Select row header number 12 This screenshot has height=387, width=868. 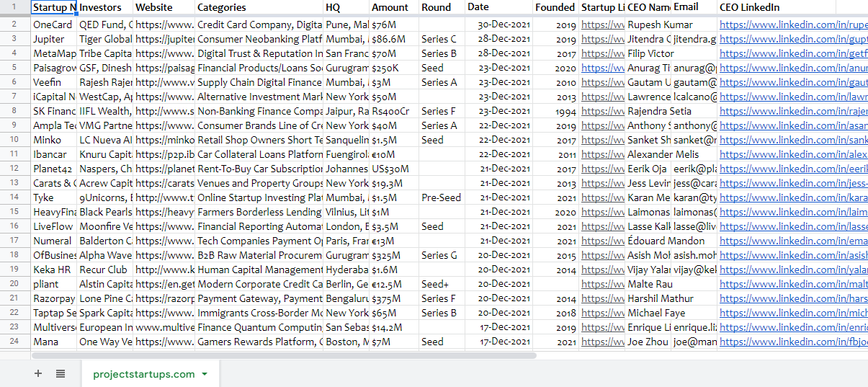(15, 169)
